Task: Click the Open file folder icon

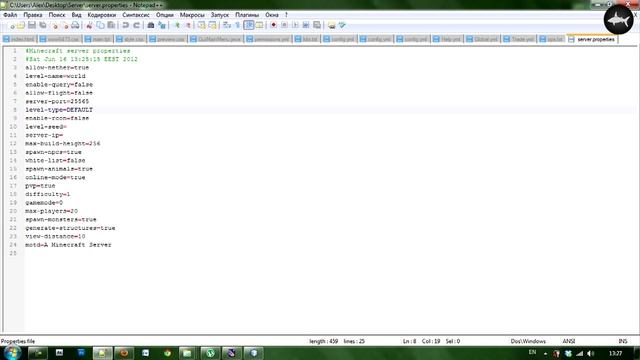Action: point(21,25)
